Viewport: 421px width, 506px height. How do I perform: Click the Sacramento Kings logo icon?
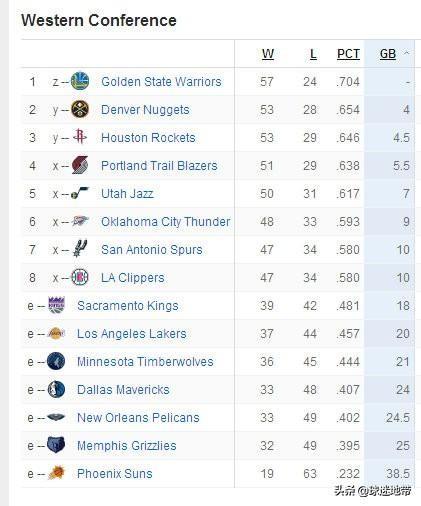56,305
